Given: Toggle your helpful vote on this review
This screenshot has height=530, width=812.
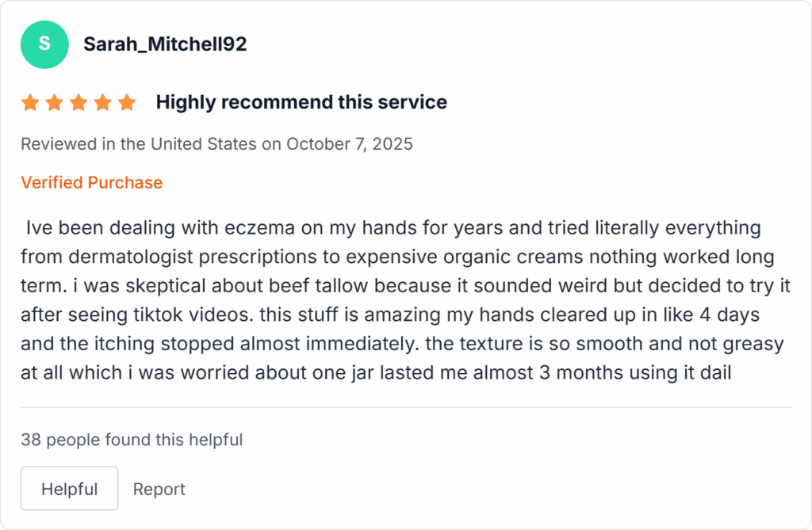Looking at the screenshot, I should coord(69,488).
